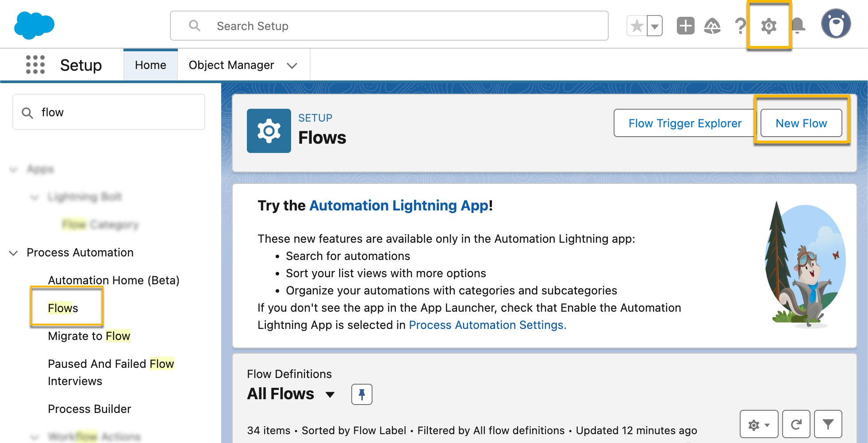Open the global actions plus icon
This screenshot has width=868, height=443.
(685, 26)
